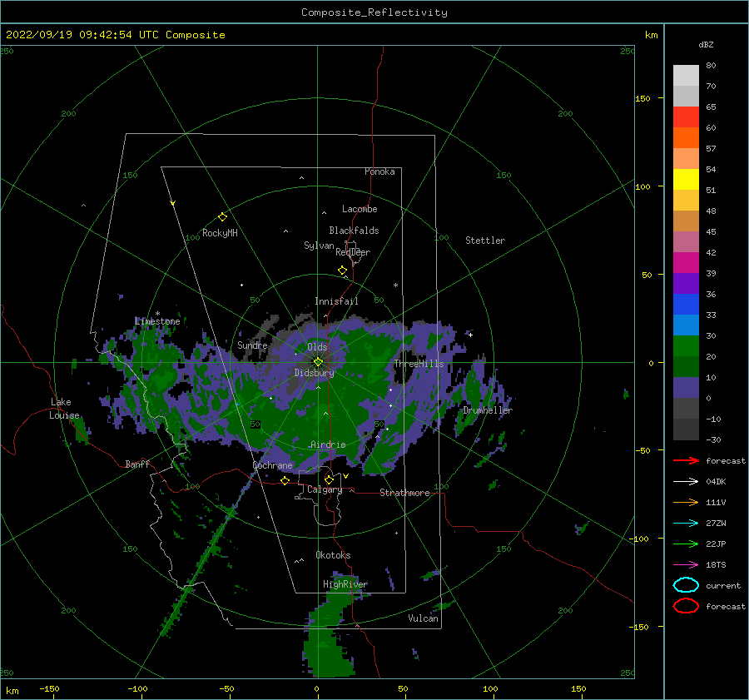The width and height of the screenshot is (749, 700).
Task: Select the bright green 30 dBZ swatch
Action: pos(686,345)
